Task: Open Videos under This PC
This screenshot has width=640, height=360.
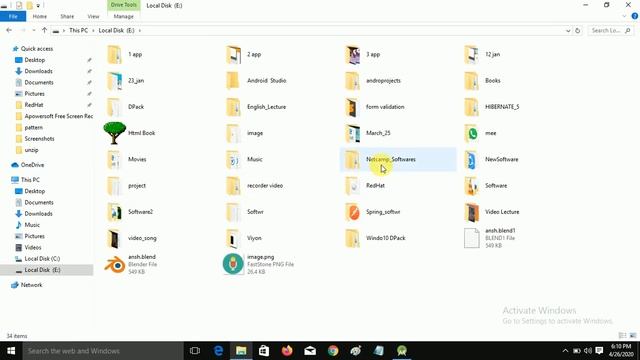Action: (x=33, y=247)
